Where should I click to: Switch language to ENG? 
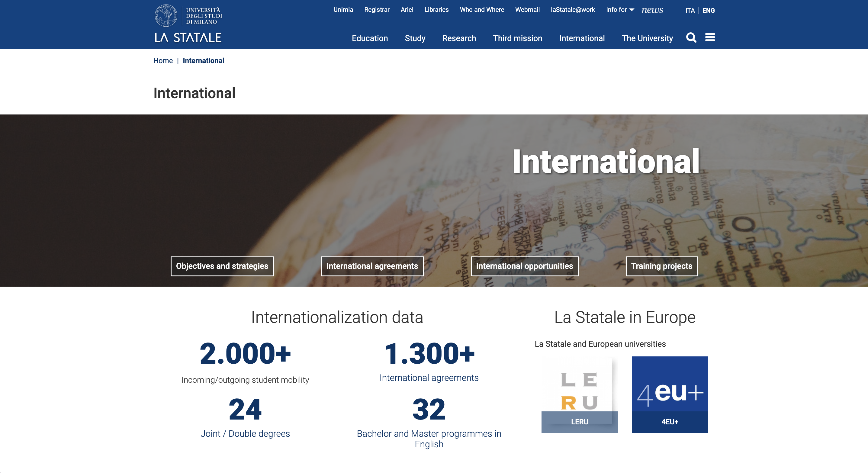(708, 11)
